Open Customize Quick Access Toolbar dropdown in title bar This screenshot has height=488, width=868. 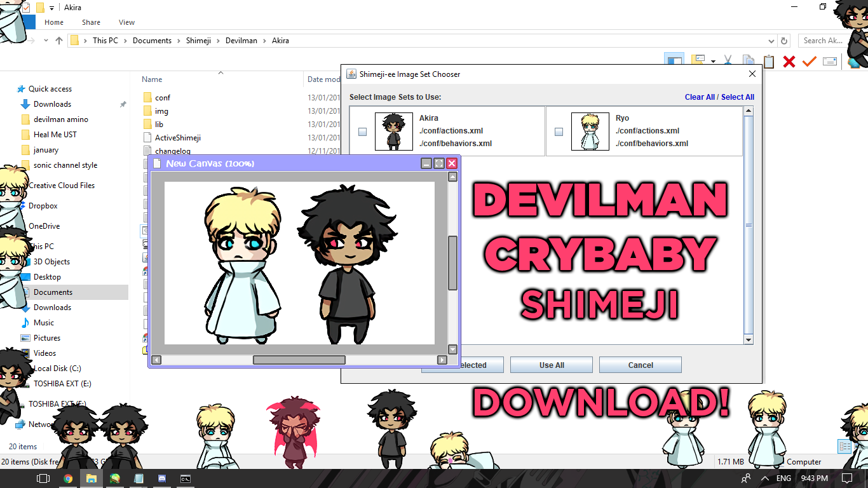click(51, 8)
